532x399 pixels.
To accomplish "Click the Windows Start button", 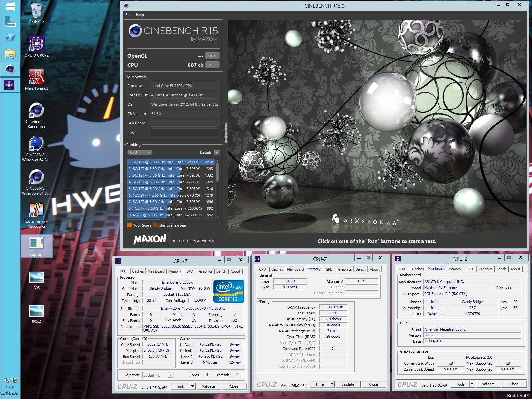I will point(10,6).
